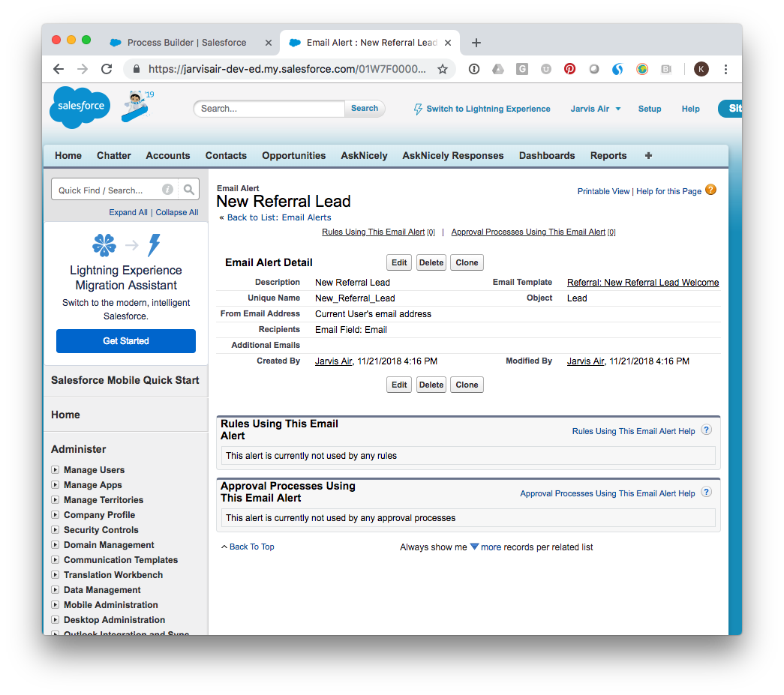Expand Company Profile section
The width and height of the screenshot is (784, 695).
[55, 514]
